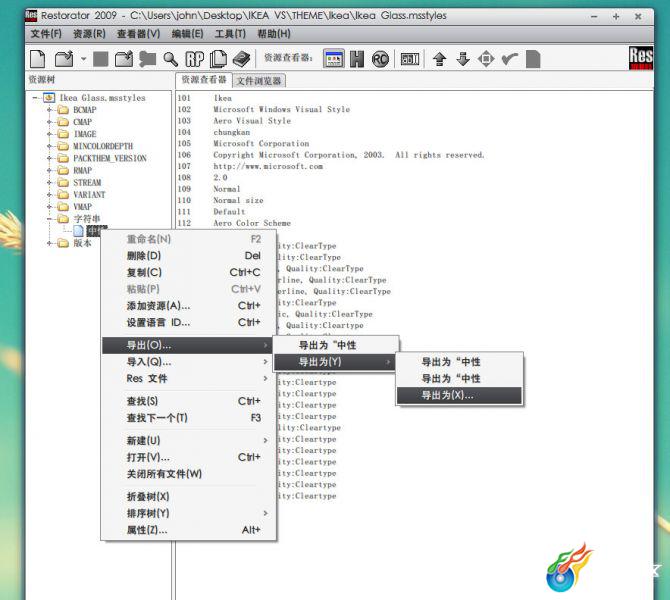Click the gray page icon after checkmark

click(533, 59)
